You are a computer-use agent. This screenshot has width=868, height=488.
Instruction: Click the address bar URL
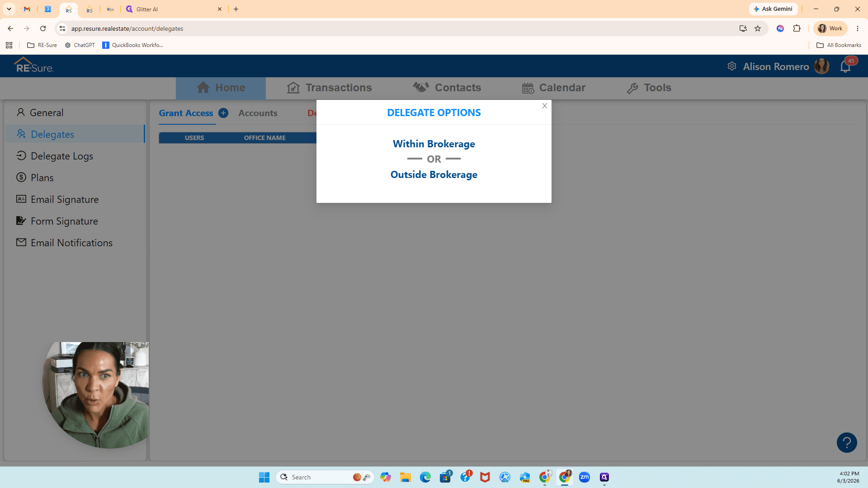click(x=127, y=28)
